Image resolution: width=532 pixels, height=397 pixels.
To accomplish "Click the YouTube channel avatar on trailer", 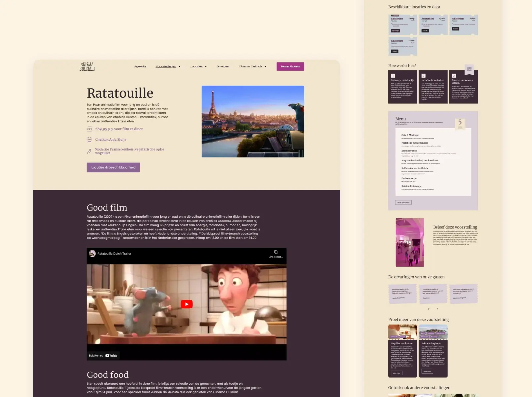I will point(92,253).
